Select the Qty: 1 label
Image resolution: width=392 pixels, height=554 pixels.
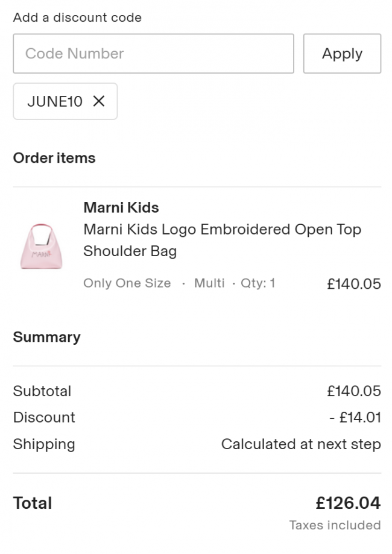point(258,283)
